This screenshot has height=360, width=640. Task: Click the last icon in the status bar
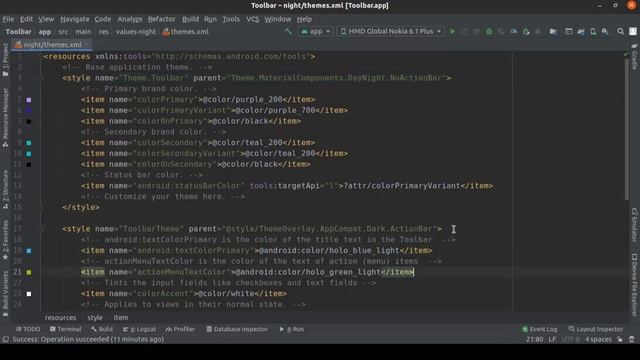[632, 339]
